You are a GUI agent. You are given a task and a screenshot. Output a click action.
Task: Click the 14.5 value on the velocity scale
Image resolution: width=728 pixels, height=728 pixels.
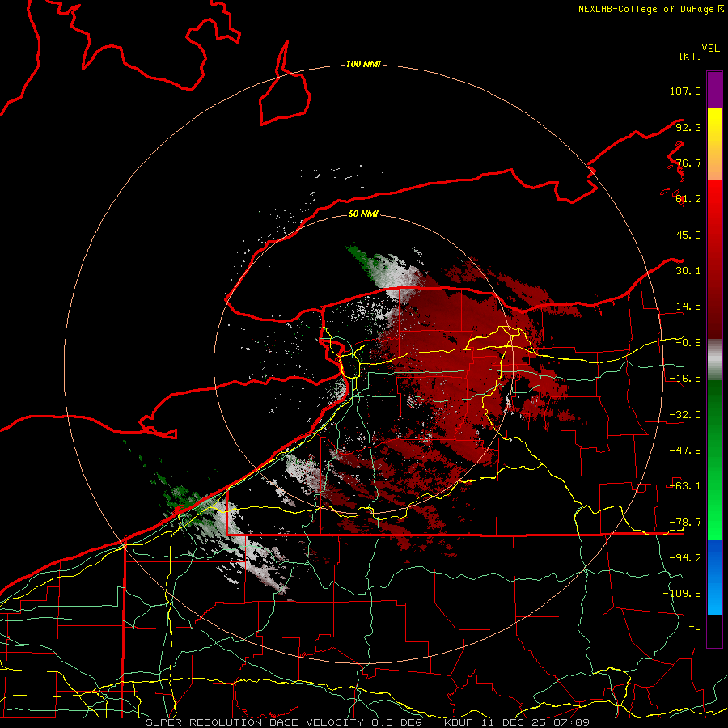[688, 307]
